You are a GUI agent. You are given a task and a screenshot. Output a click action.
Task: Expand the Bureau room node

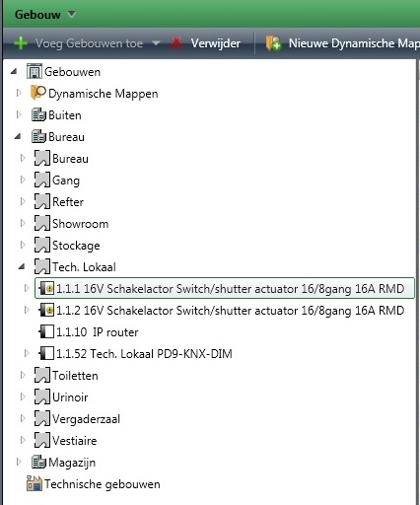pos(23,158)
